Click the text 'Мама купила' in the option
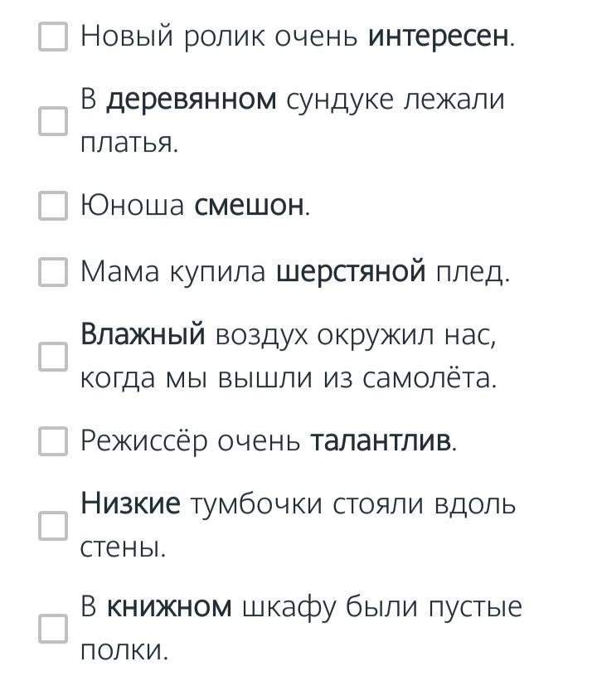This screenshot has width=597, height=700. 173,272
